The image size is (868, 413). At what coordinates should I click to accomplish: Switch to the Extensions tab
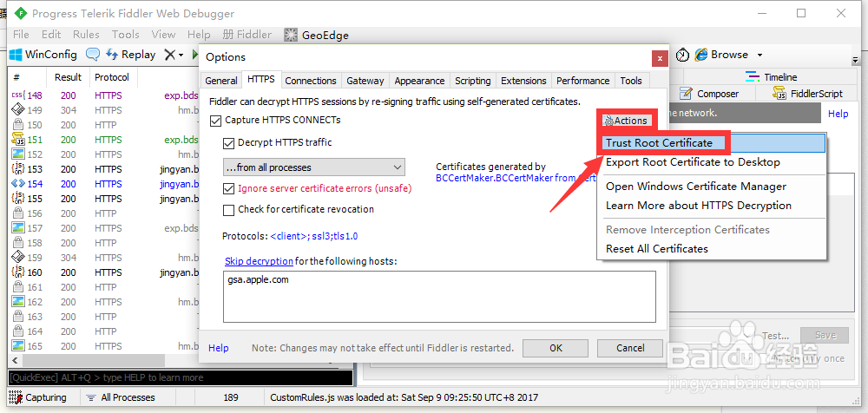point(523,81)
